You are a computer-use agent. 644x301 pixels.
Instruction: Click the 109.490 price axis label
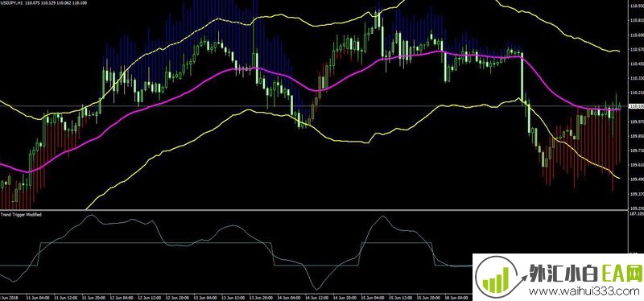[636, 179]
